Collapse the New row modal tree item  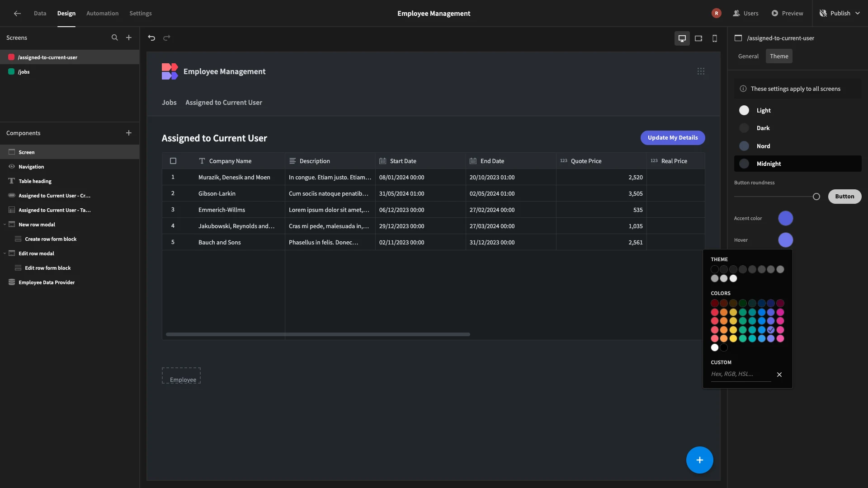point(5,225)
